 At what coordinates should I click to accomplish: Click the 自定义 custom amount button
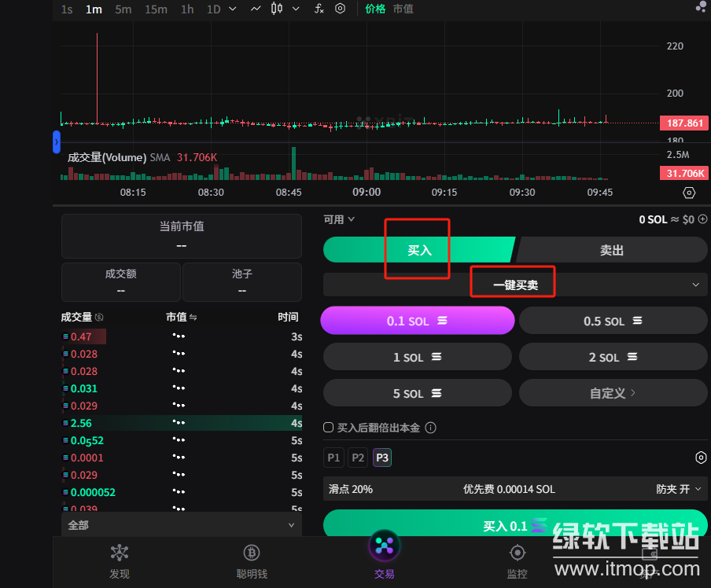[613, 393]
